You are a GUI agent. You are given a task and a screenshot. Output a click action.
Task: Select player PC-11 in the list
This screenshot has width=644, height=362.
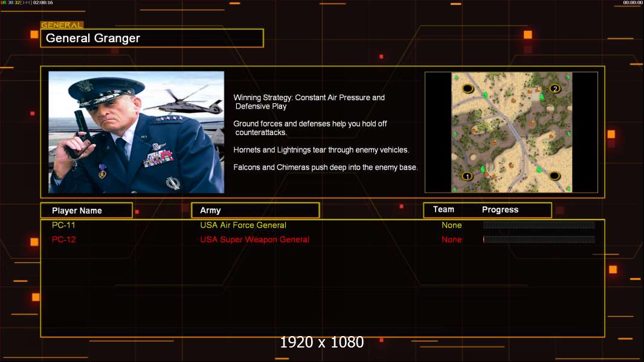click(63, 225)
